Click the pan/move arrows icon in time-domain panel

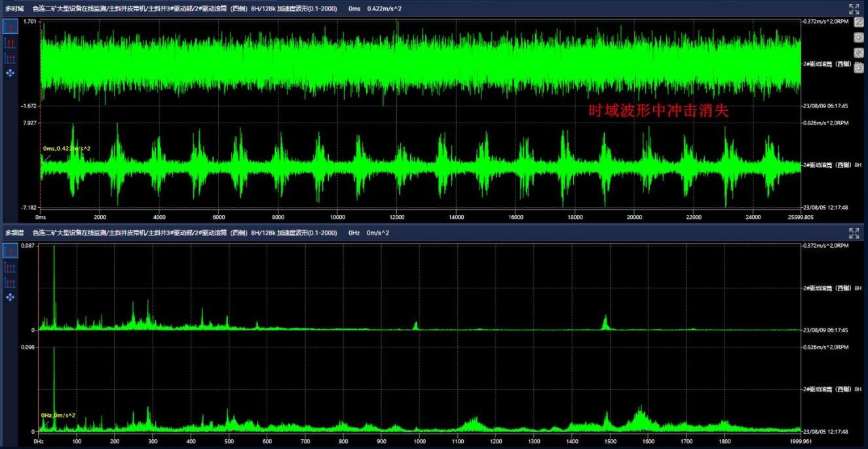pos(10,73)
